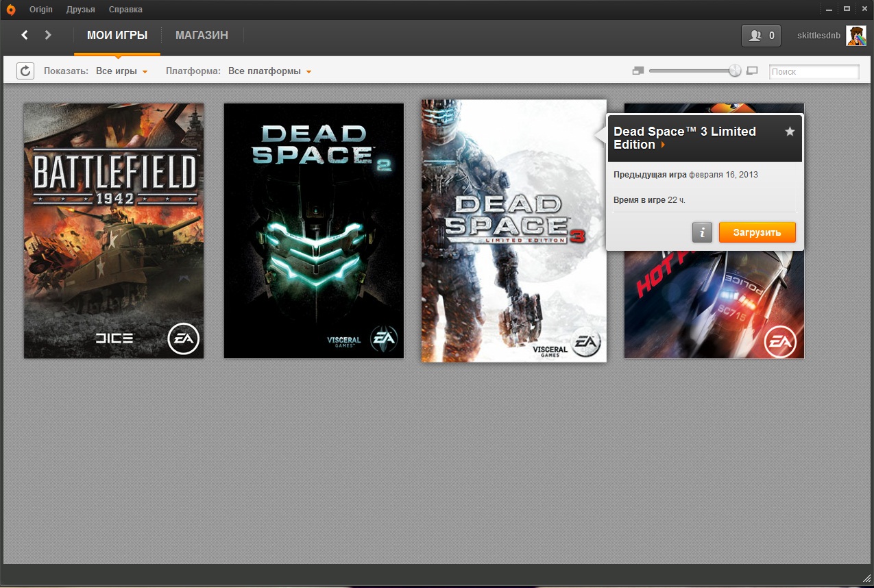Screen dimensions: 874x588
Task: Maximize the Origin window
Action: click(847, 9)
